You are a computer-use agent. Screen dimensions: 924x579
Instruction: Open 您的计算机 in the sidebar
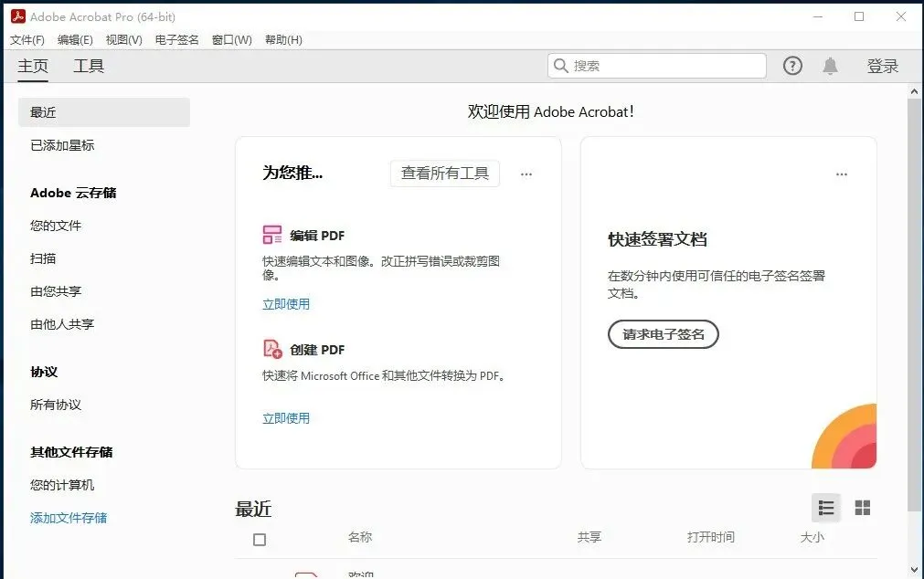point(62,485)
